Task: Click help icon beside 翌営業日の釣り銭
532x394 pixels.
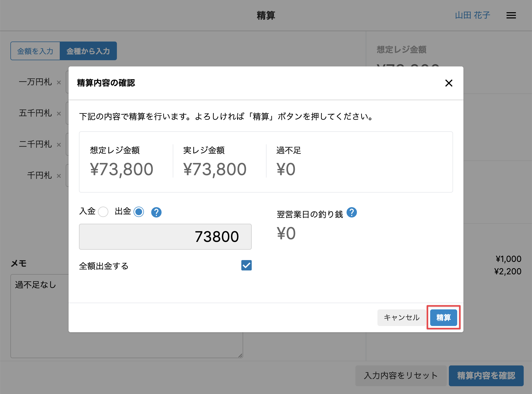Action: click(x=352, y=212)
